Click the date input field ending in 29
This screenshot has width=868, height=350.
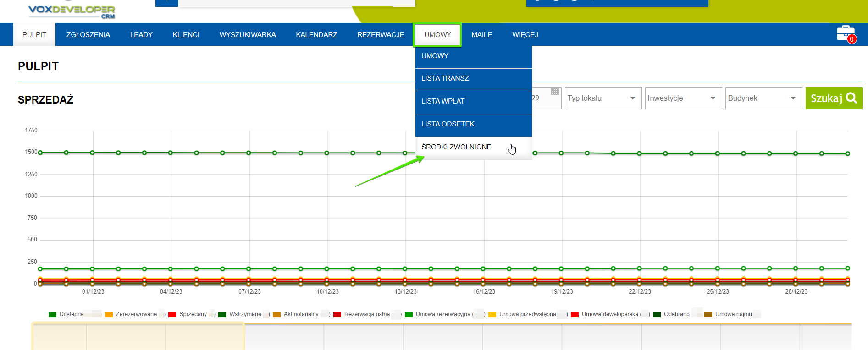coord(547,98)
